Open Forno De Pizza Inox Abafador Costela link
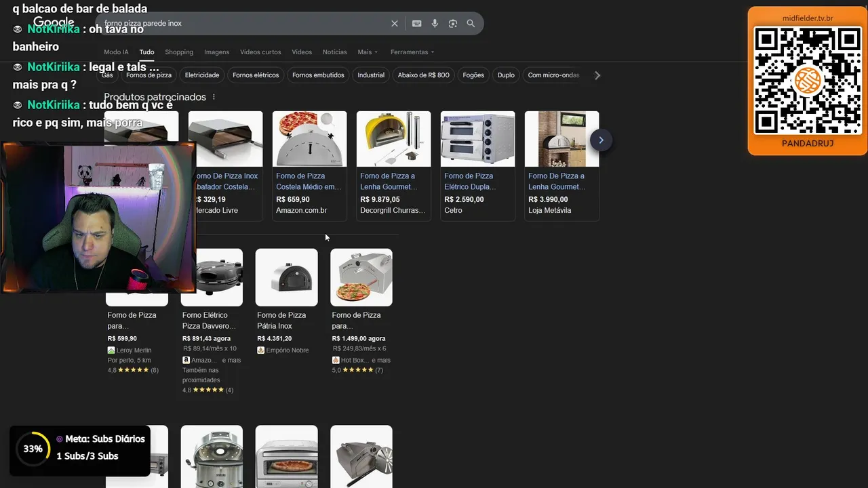The image size is (868, 488). [226, 182]
